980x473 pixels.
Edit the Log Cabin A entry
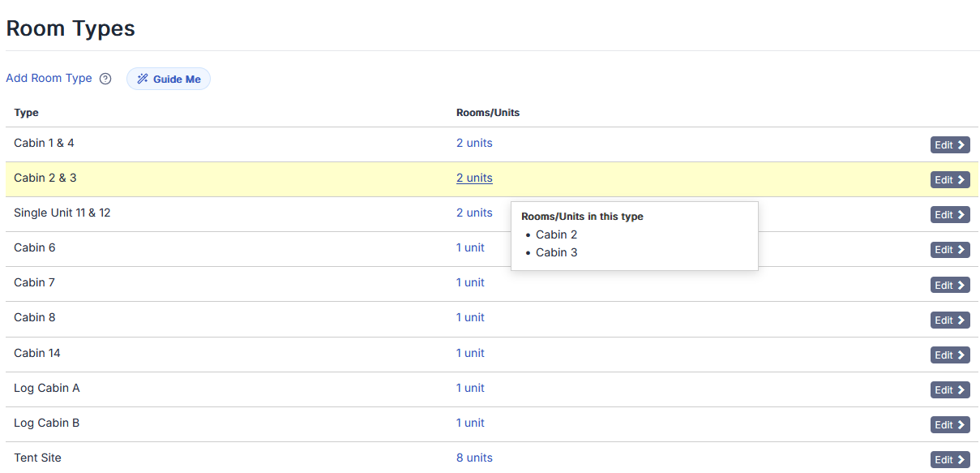[x=949, y=390]
